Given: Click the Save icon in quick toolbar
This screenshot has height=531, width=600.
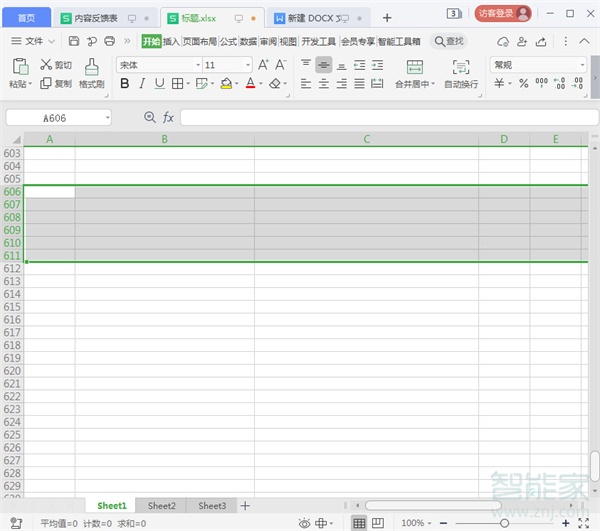Looking at the screenshot, I should [x=74, y=41].
